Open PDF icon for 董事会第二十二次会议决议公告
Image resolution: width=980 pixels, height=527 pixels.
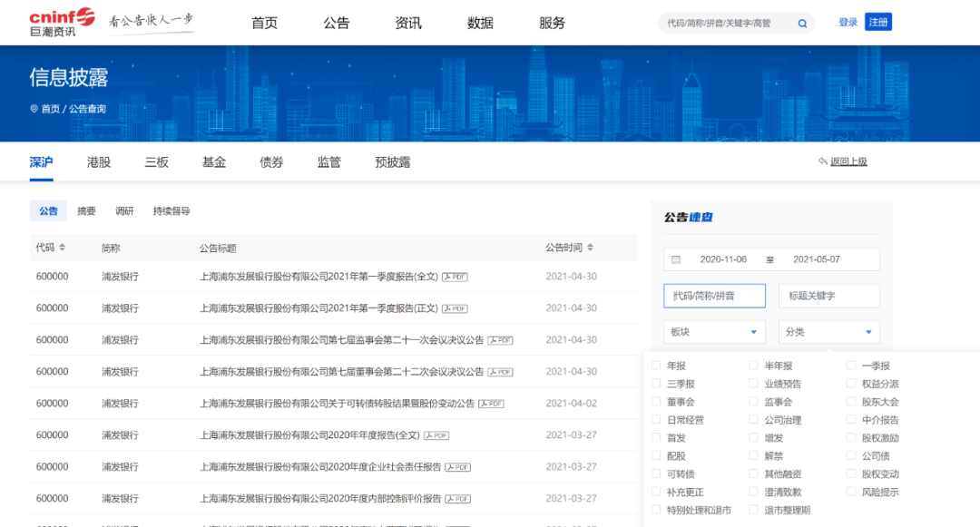pos(500,372)
